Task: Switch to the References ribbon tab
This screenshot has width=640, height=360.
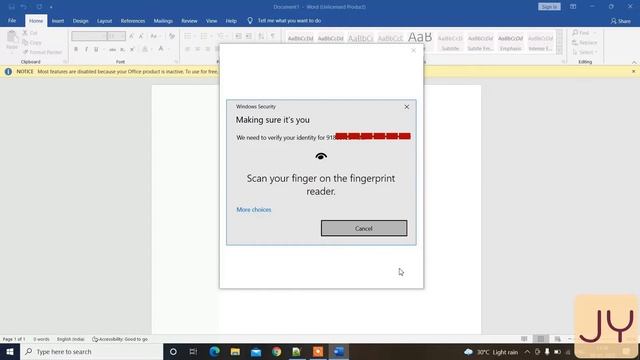Action: 133,21
